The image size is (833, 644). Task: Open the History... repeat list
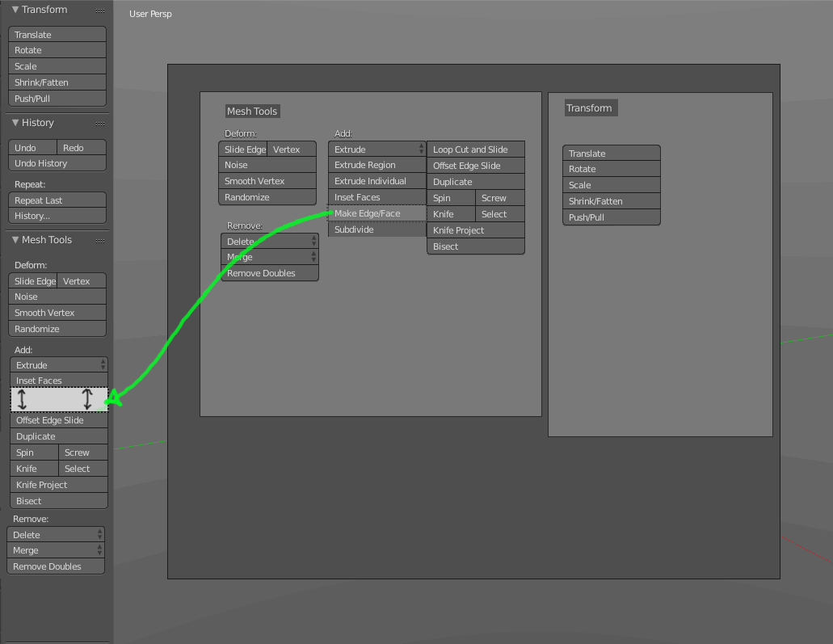click(57, 216)
